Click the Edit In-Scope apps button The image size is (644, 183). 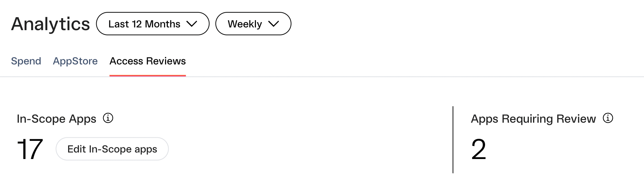(112, 149)
